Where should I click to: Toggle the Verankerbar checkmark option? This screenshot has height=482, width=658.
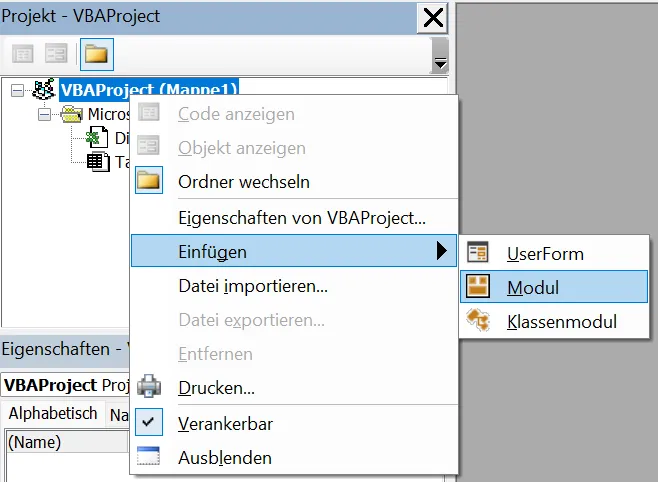point(148,423)
